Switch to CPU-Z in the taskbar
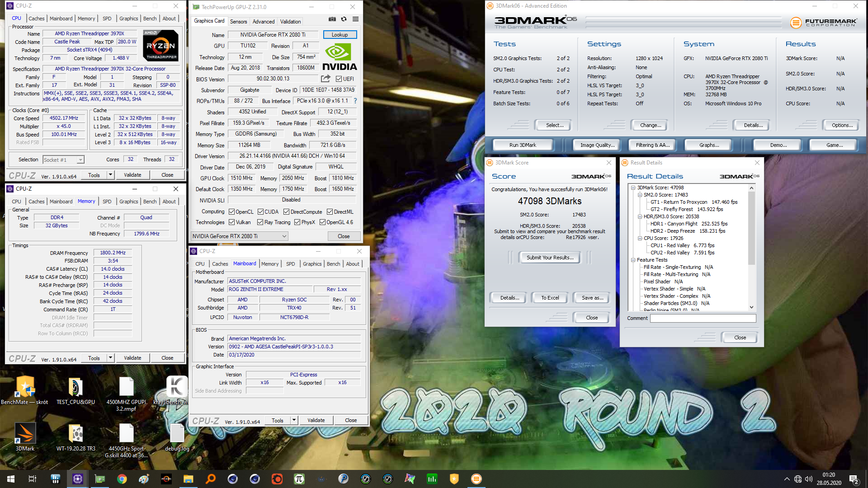The image size is (868, 488). [x=78, y=479]
